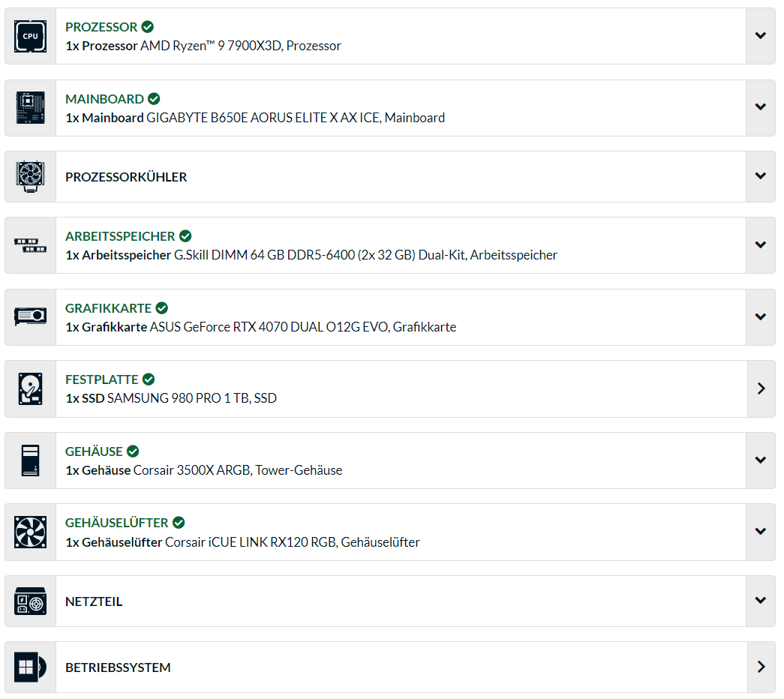Expand the Netzteil section chevron
Screen dimensions: 784x699
point(761,601)
